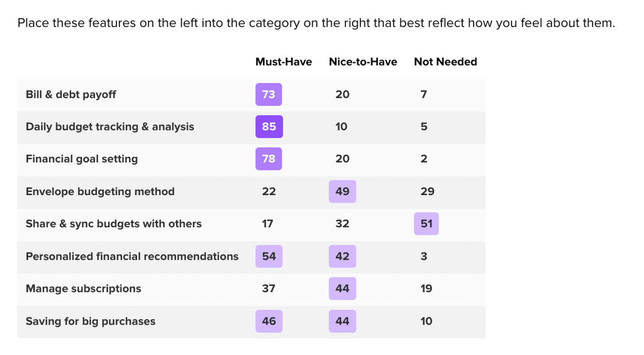Click the 73 Must-Have cell for Bill & debt payoff
Image resolution: width=644 pixels, height=355 pixels.
click(x=269, y=94)
